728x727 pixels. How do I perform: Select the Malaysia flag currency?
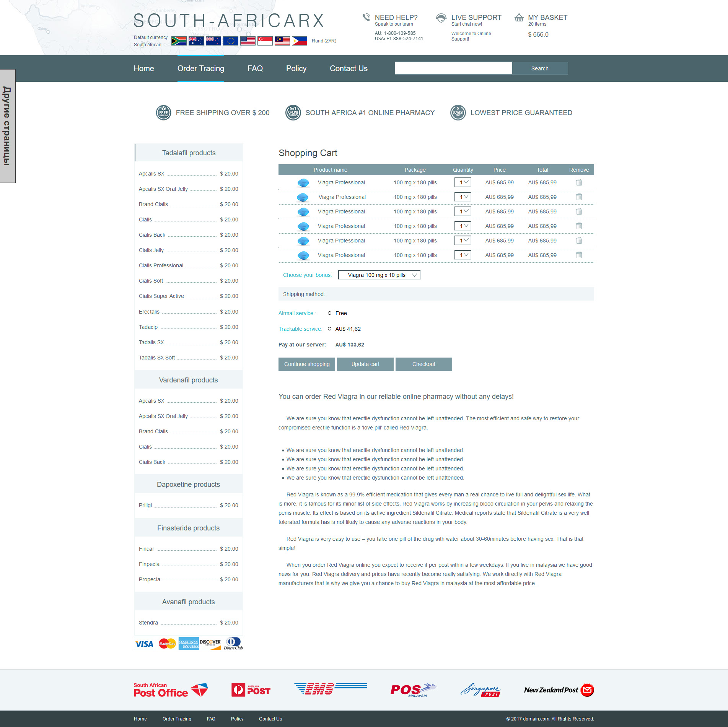click(282, 41)
